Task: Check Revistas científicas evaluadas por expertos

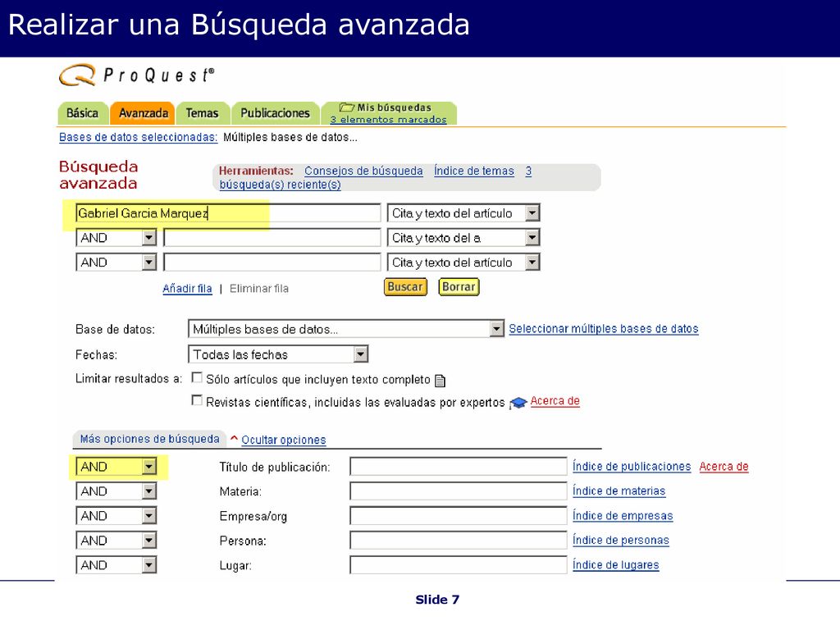Action: click(x=197, y=400)
